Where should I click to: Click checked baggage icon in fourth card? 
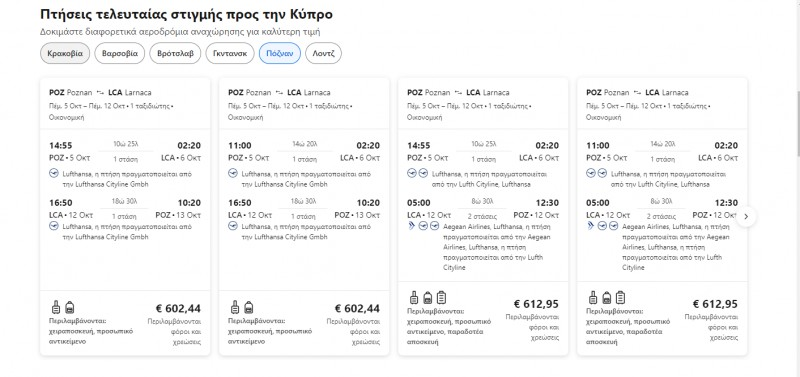pyautogui.click(x=620, y=297)
